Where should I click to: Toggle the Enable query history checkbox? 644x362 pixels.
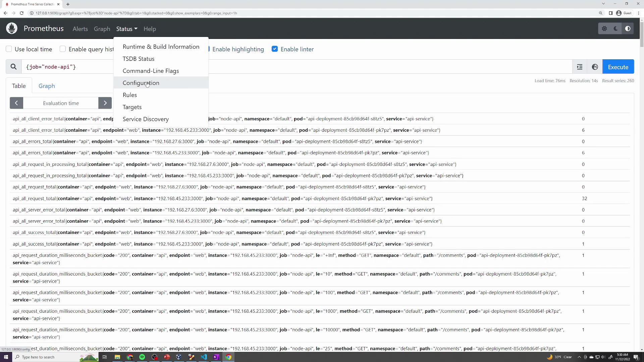63,49
